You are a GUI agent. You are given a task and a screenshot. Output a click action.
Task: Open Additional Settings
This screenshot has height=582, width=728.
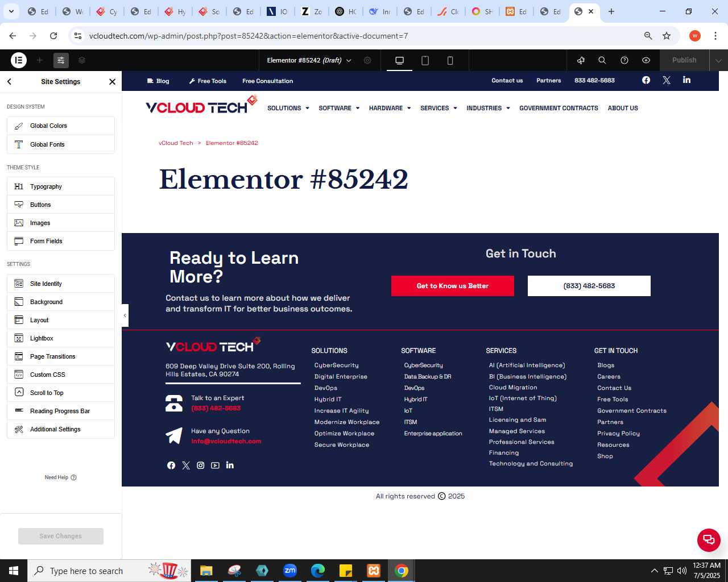pos(61,429)
